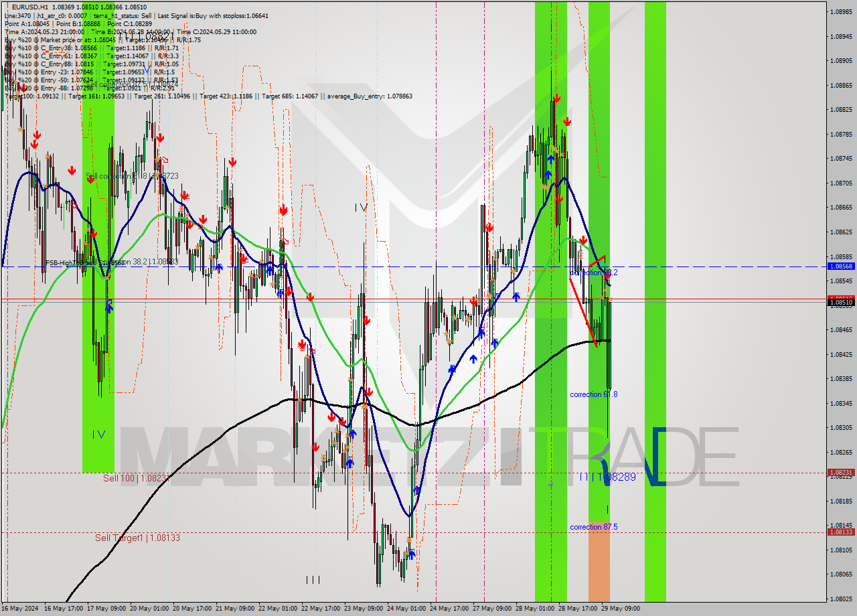Click '29 May 09:00' on the time axis
Screen dimensions: 857x616
point(621,609)
